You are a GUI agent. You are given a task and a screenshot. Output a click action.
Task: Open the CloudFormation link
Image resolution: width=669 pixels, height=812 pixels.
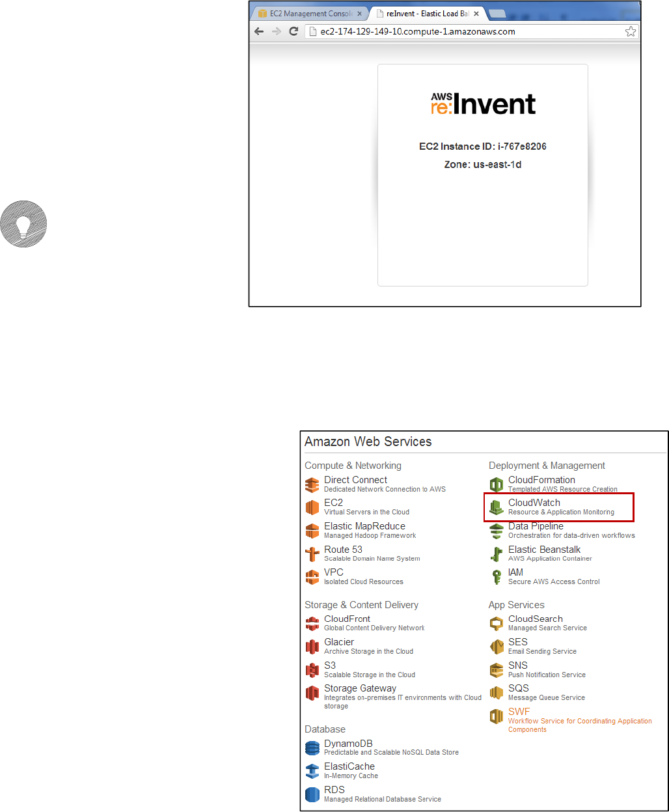541,480
